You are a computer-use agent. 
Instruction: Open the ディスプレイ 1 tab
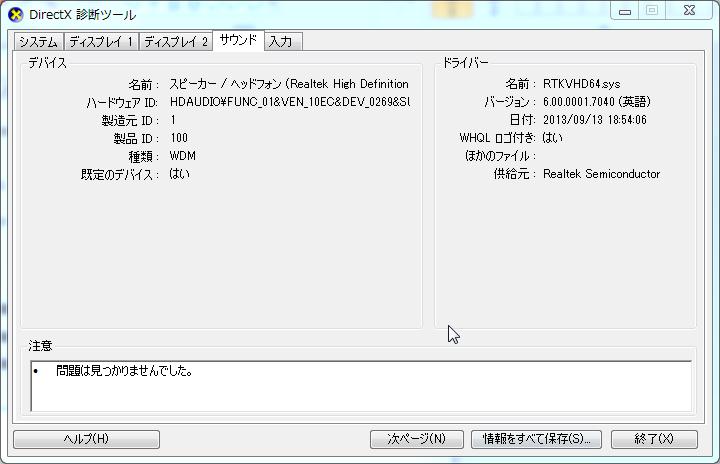(x=101, y=42)
